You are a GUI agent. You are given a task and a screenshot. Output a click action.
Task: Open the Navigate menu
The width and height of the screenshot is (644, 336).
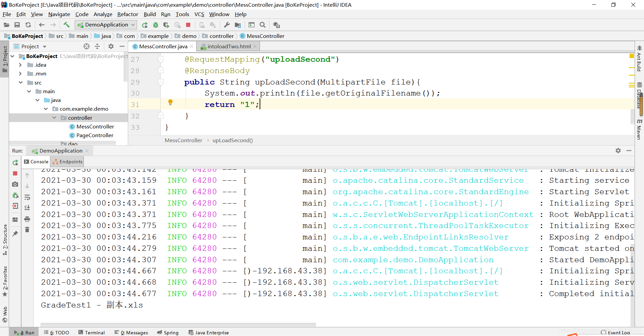[x=59, y=14]
